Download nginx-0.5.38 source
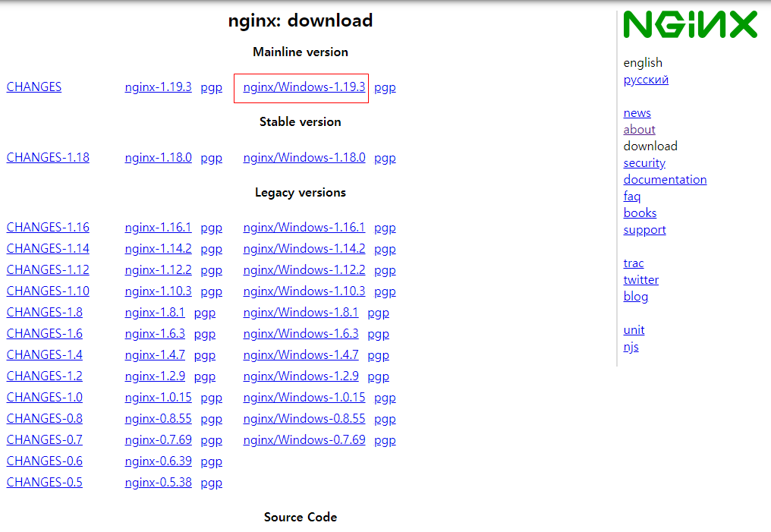The height and width of the screenshot is (532, 771). point(159,482)
